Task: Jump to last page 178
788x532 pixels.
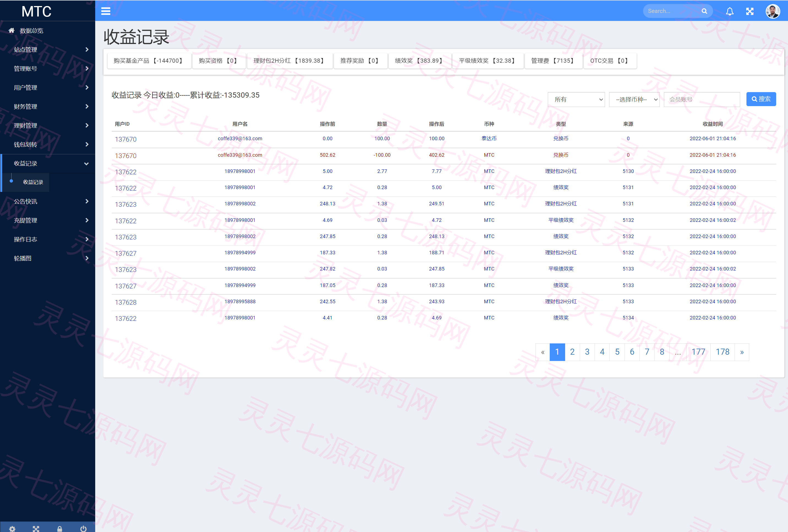Action: pos(722,352)
